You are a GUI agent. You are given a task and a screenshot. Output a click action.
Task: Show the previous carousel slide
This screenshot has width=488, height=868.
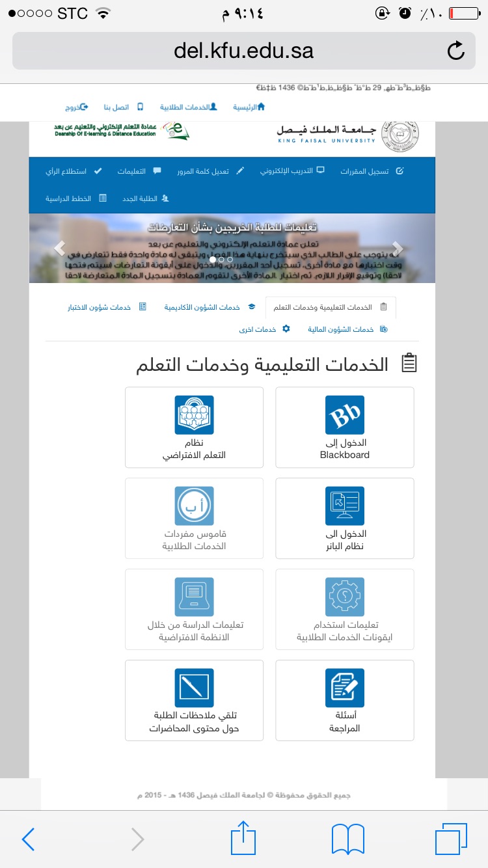point(60,248)
